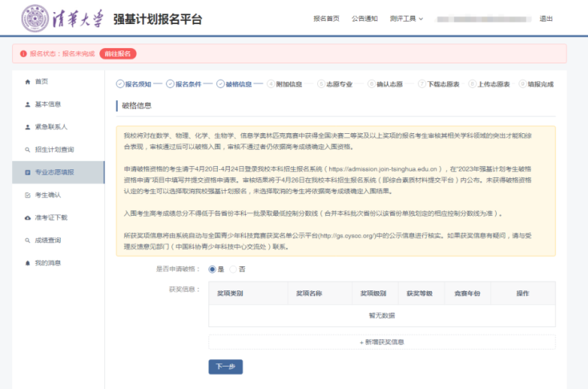Click the home icon beside 首页
This screenshot has height=389, width=588.
27,82
